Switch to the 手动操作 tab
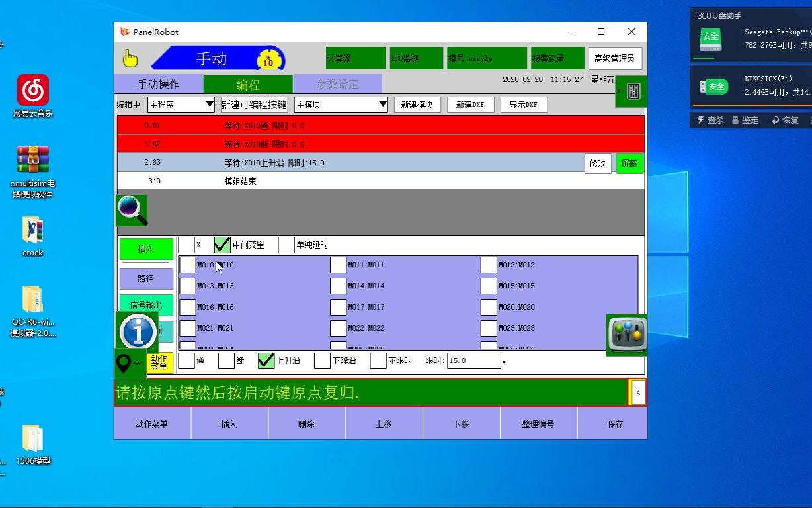 tap(158, 84)
